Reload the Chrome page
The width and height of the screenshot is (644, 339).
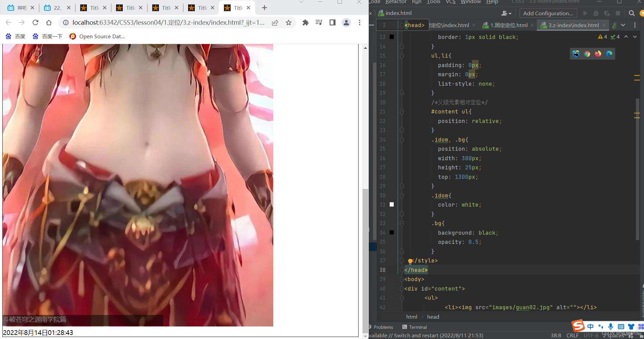click(x=35, y=23)
